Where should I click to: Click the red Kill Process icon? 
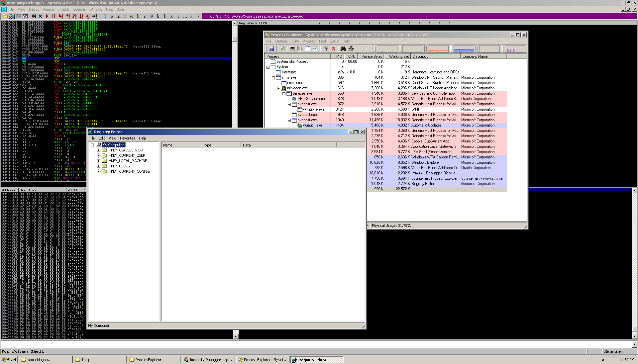click(x=334, y=49)
